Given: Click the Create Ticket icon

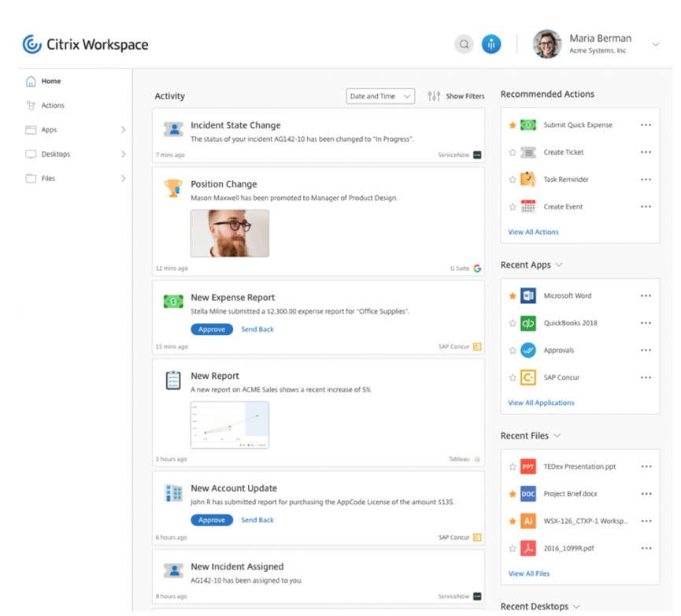Looking at the screenshot, I should (x=528, y=153).
